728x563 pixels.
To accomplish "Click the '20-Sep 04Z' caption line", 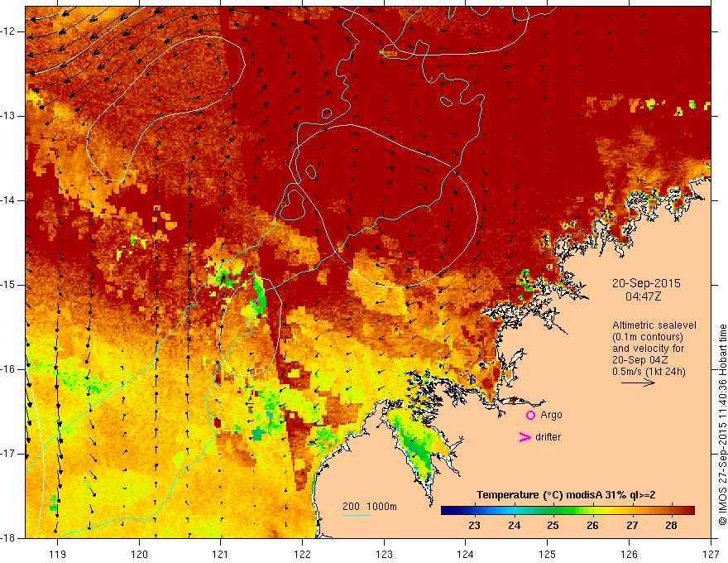I will pos(641,360).
